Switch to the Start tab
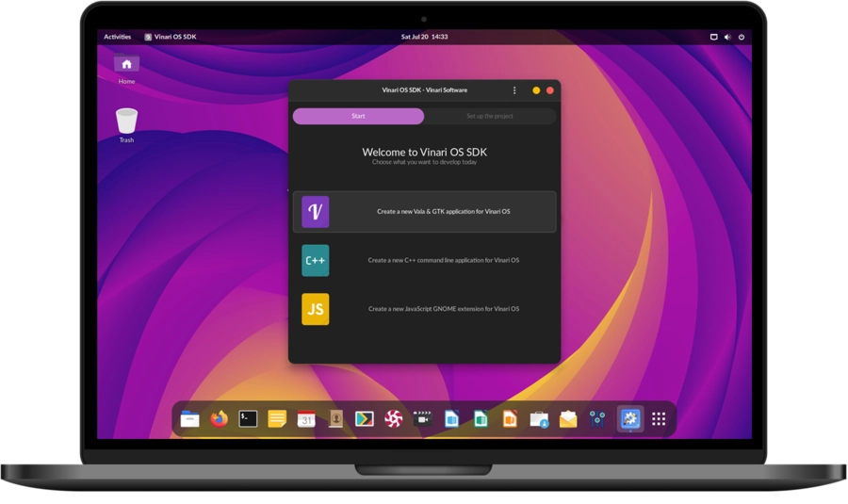The image size is (848, 504). pyautogui.click(x=359, y=116)
